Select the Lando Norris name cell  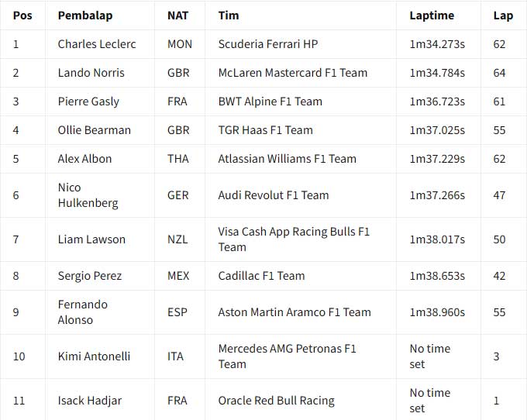[x=91, y=73]
